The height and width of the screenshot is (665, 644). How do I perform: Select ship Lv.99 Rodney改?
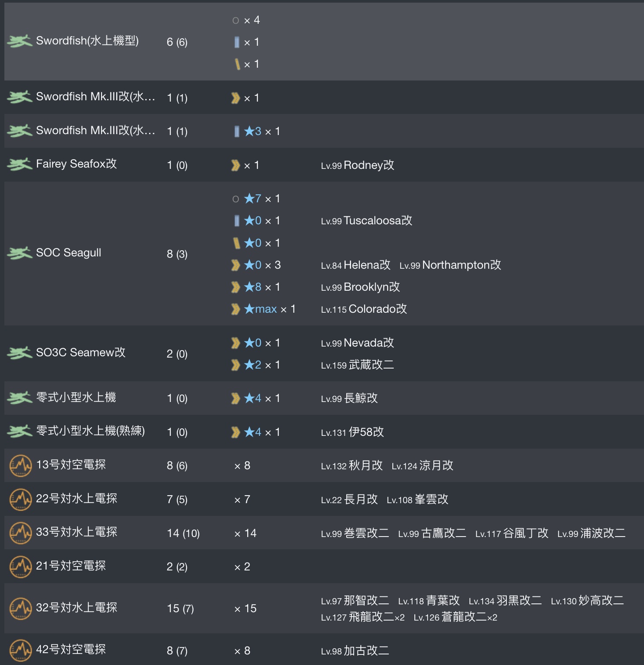tap(358, 165)
